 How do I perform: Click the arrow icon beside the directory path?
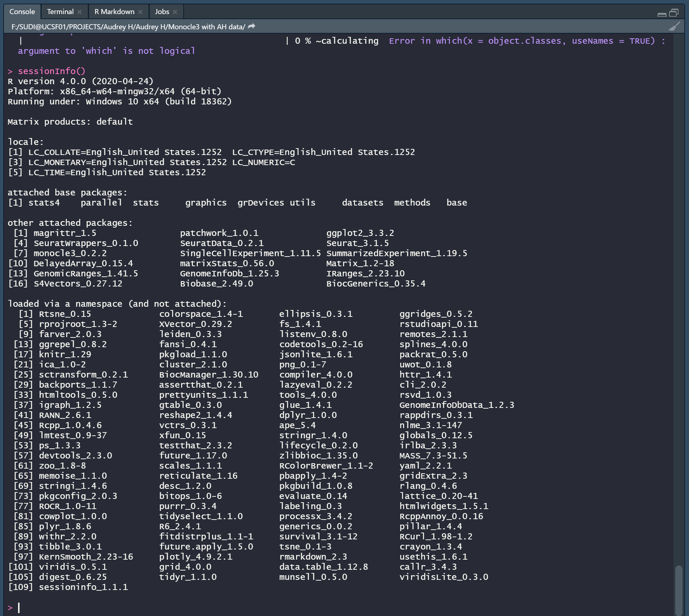(251, 26)
